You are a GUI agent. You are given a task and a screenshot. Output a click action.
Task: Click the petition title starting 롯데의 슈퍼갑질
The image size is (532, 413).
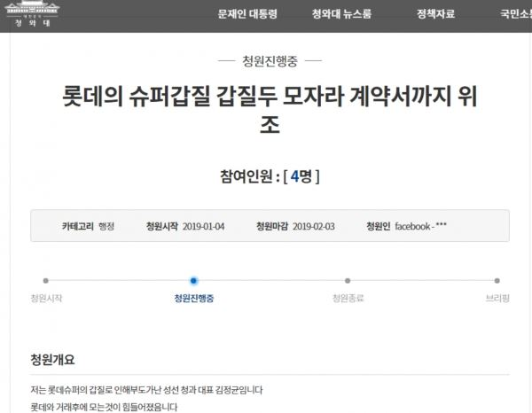(270, 110)
